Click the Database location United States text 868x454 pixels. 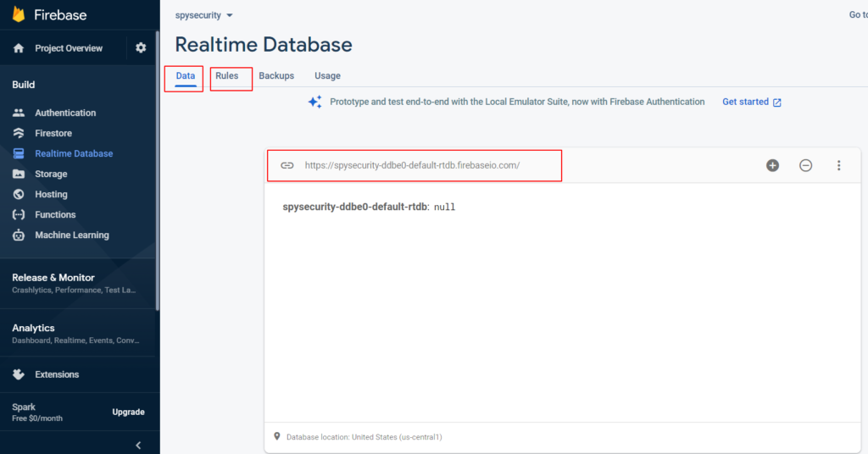[x=364, y=437]
